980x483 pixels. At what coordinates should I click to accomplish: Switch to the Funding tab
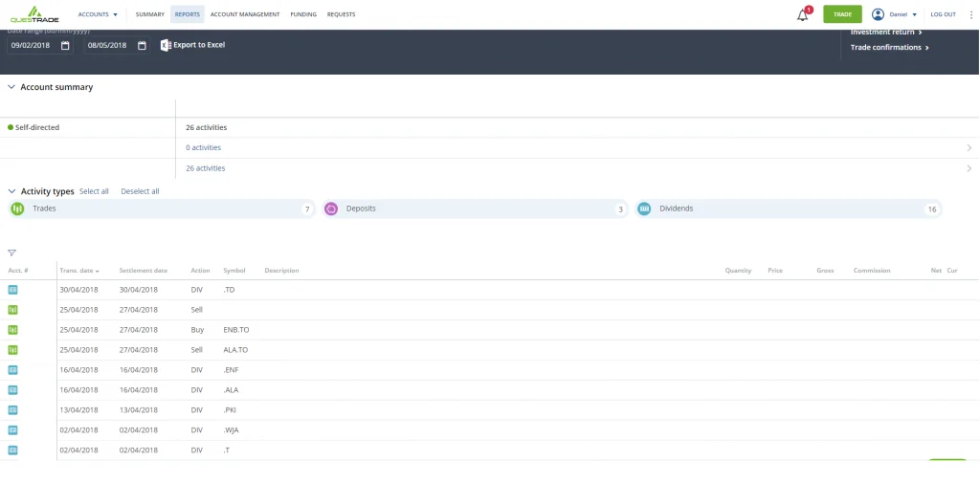(302, 14)
